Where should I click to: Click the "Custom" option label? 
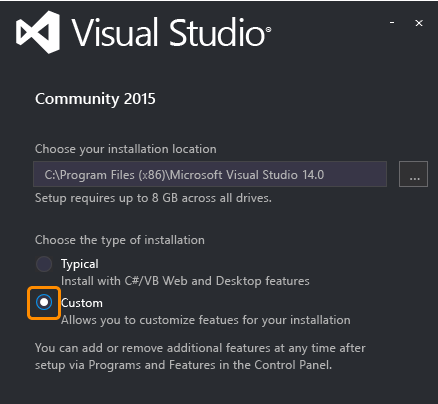point(82,303)
